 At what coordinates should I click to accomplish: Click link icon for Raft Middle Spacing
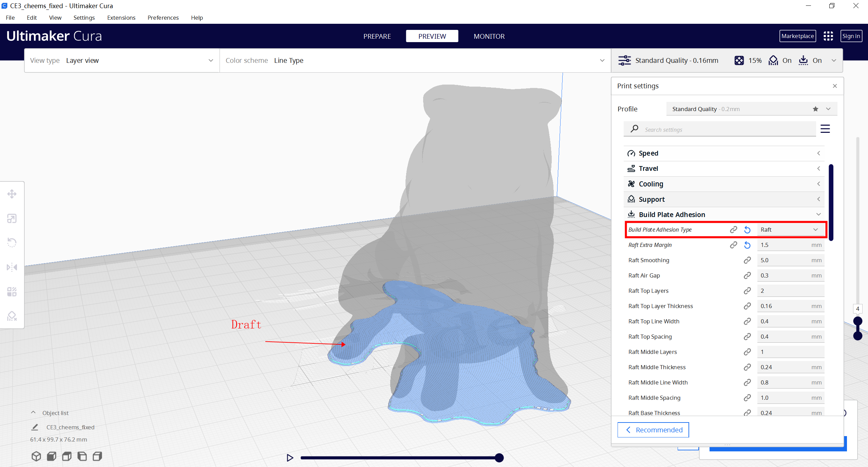pos(747,398)
